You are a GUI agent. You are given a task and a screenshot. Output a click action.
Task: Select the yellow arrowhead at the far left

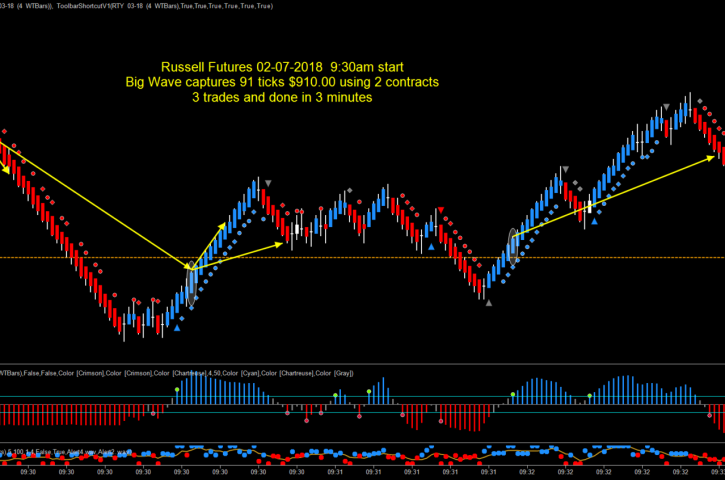(8, 169)
